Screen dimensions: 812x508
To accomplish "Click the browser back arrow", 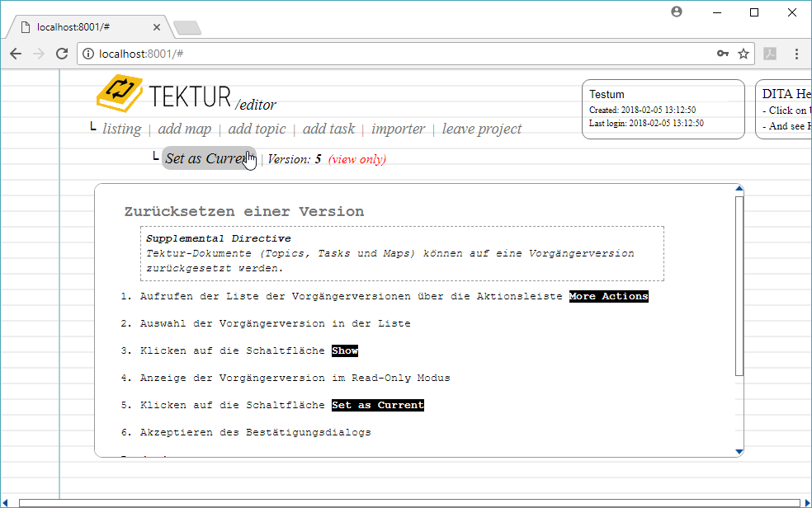I will click(x=16, y=54).
